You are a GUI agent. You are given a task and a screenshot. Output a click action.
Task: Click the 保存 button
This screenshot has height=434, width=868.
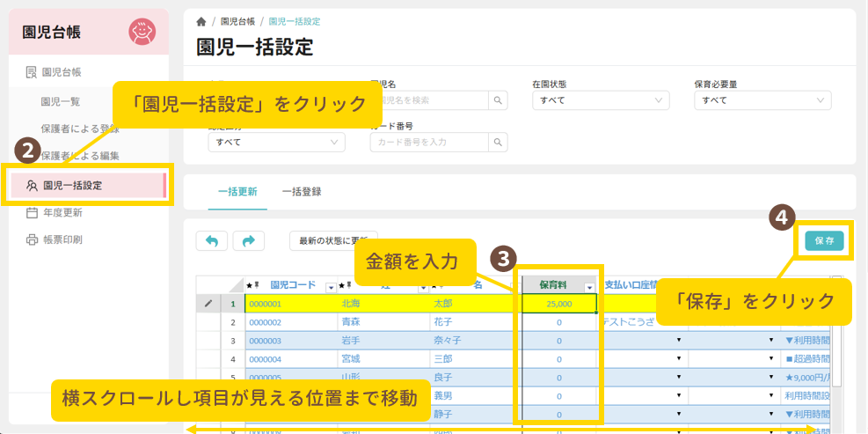coord(824,240)
